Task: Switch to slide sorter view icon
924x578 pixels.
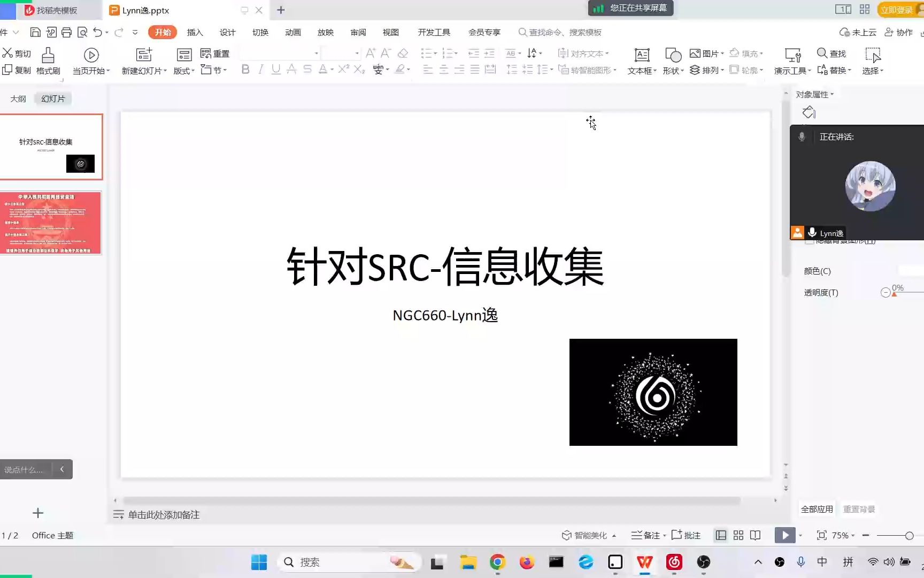Action: pos(738,535)
